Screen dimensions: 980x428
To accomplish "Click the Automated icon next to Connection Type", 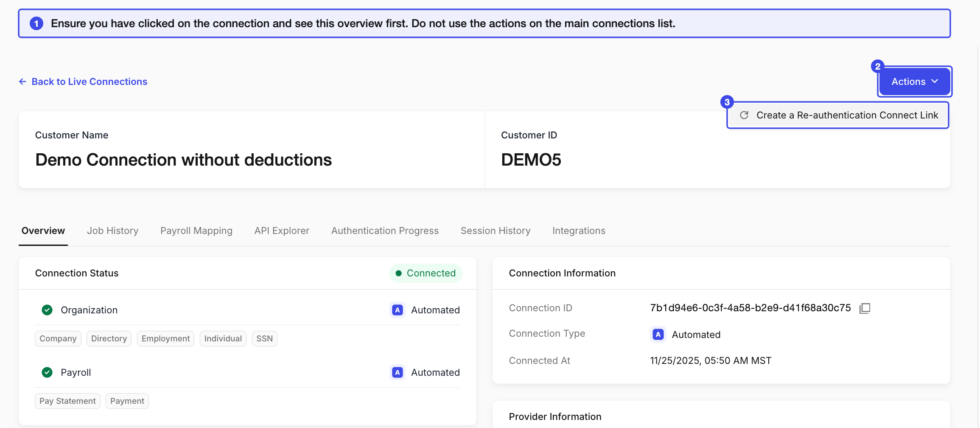I will point(658,335).
